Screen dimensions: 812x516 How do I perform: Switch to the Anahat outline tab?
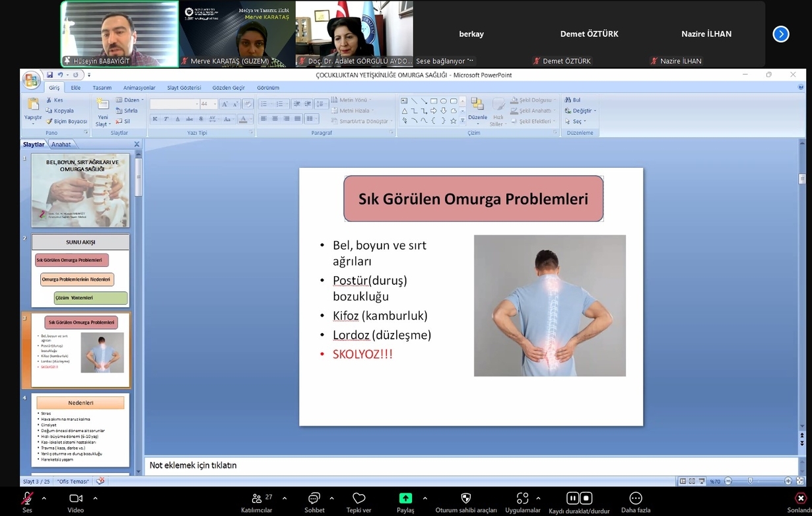coord(61,145)
